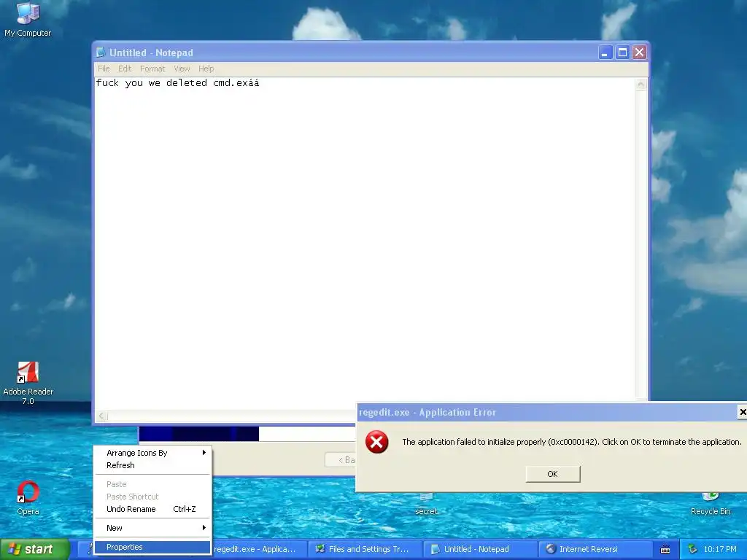This screenshot has width=747, height=560.
Task: Click the Back button in wizard window
Action: pyautogui.click(x=341, y=460)
